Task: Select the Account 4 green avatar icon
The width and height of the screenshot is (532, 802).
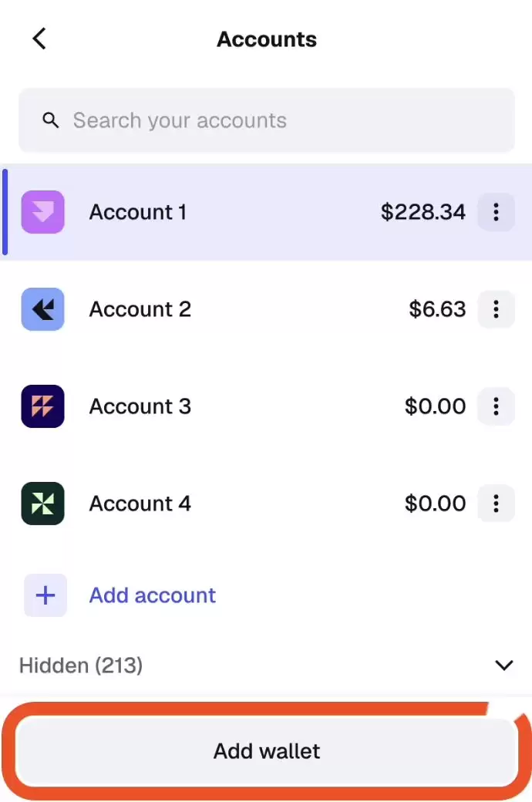Action: coord(42,504)
